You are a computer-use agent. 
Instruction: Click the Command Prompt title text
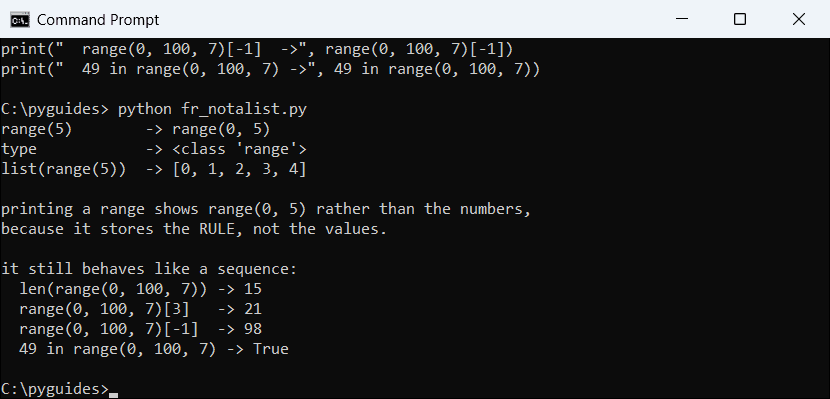[x=98, y=20]
